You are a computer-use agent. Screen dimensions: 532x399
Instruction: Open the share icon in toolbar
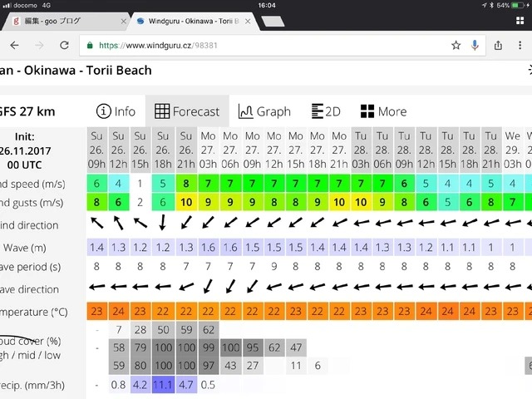497,45
